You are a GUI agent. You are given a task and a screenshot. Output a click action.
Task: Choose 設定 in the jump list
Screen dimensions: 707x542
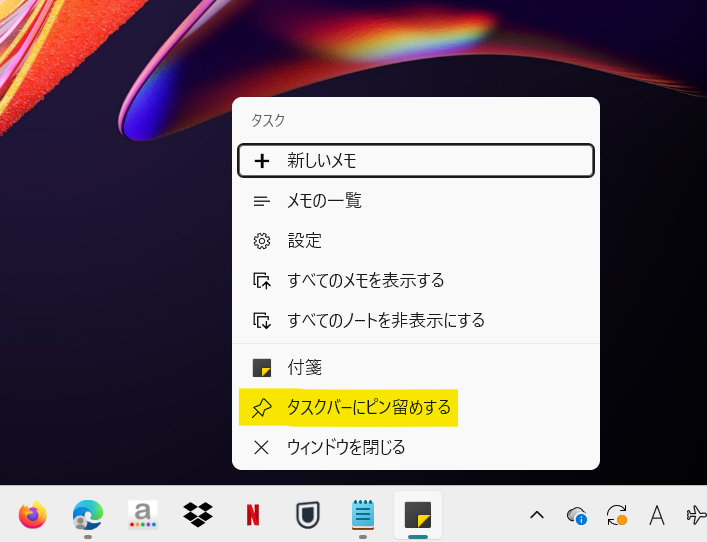coord(416,241)
